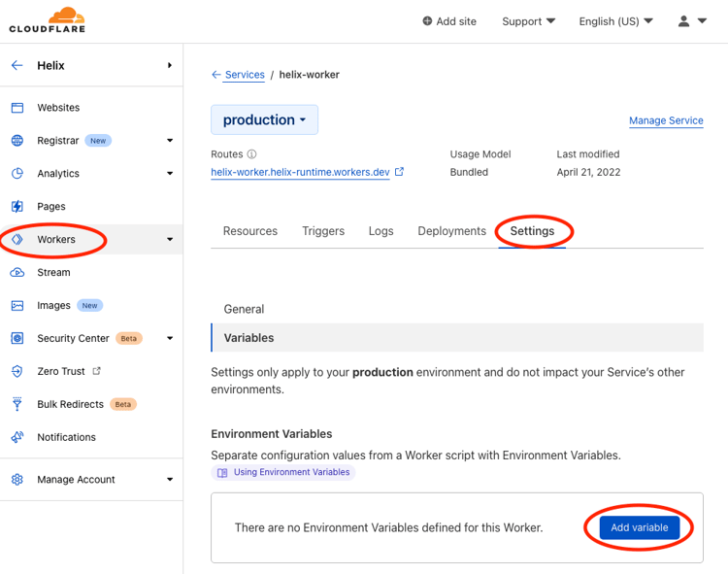
Task: Click the Analytics pie chart icon
Action: click(x=17, y=173)
